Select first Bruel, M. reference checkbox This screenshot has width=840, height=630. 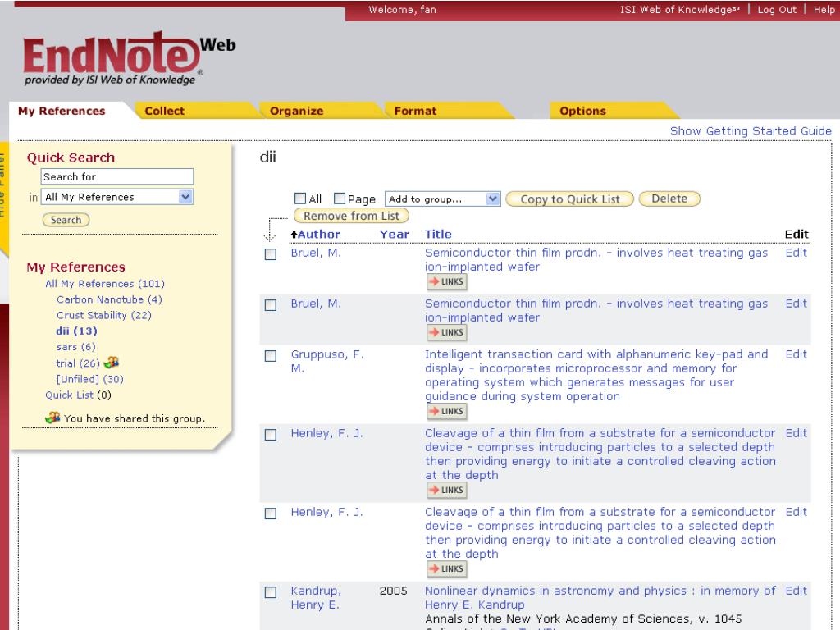click(x=271, y=254)
